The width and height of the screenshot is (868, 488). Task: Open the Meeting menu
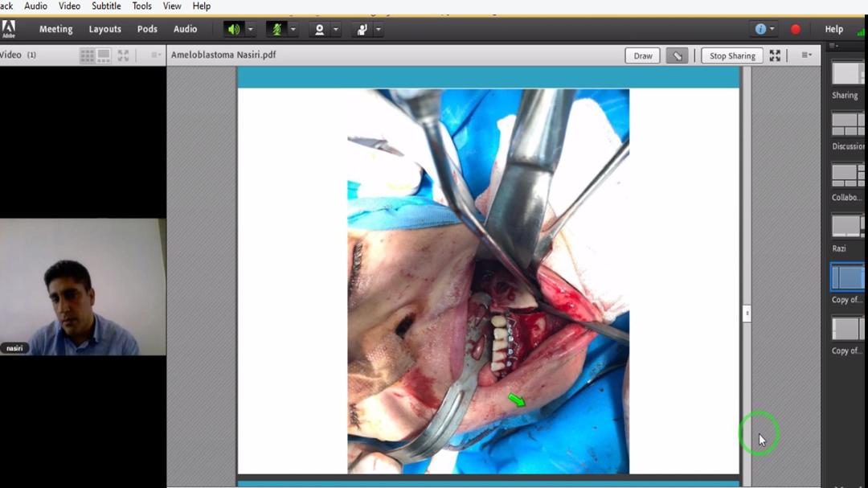pos(55,29)
